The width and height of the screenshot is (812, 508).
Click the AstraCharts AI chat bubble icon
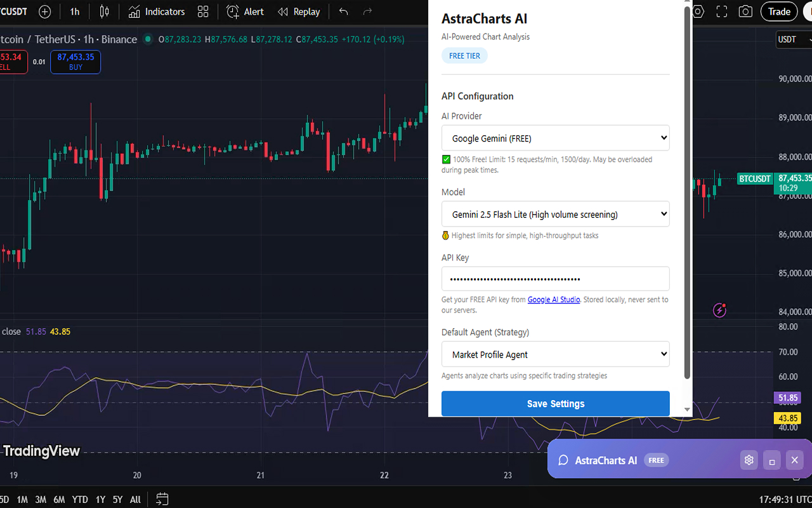[563, 460]
